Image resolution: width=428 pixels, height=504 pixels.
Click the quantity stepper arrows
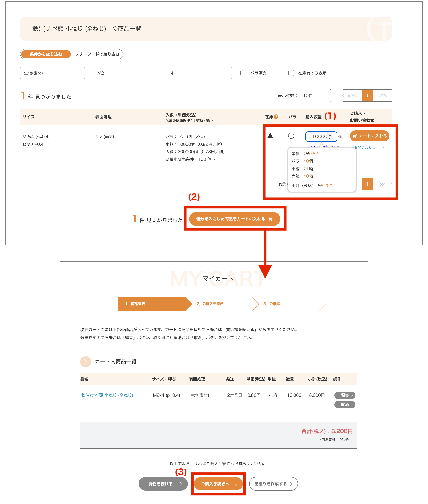coord(329,136)
